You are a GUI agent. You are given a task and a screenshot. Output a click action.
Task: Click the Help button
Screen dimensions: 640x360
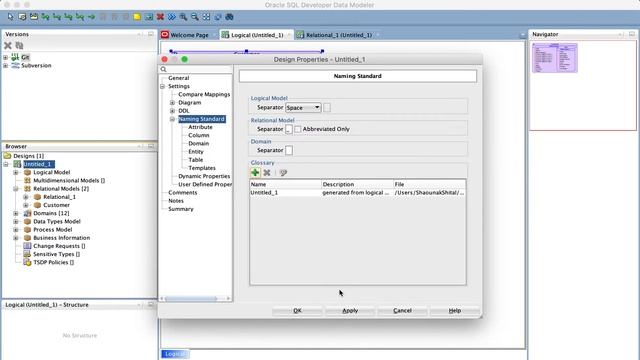[x=455, y=311]
